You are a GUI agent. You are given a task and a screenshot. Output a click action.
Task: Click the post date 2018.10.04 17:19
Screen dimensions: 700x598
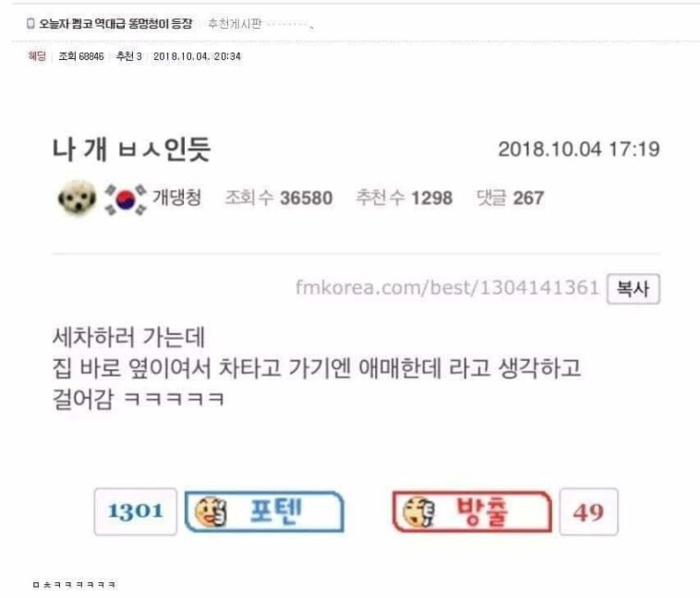[x=579, y=149]
